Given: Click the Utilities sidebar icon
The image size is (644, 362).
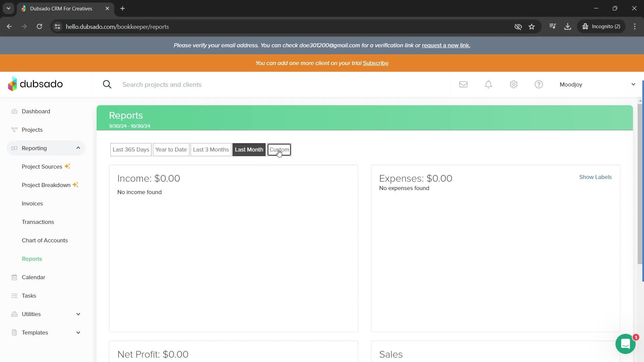Looking at the screenshot, I should coord(14,314).
